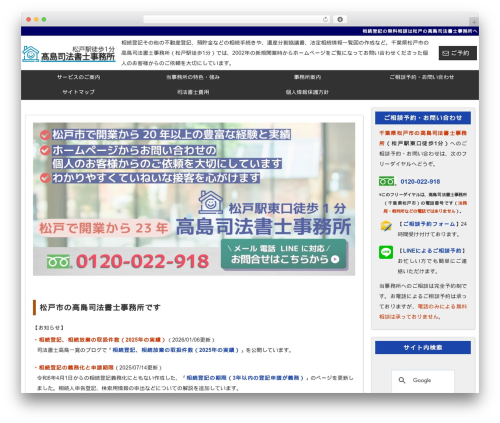The height and width of the screenshot is (423, 500).
Task: Open 当事務所の特色・強み menu item
Action: [193, 77]
